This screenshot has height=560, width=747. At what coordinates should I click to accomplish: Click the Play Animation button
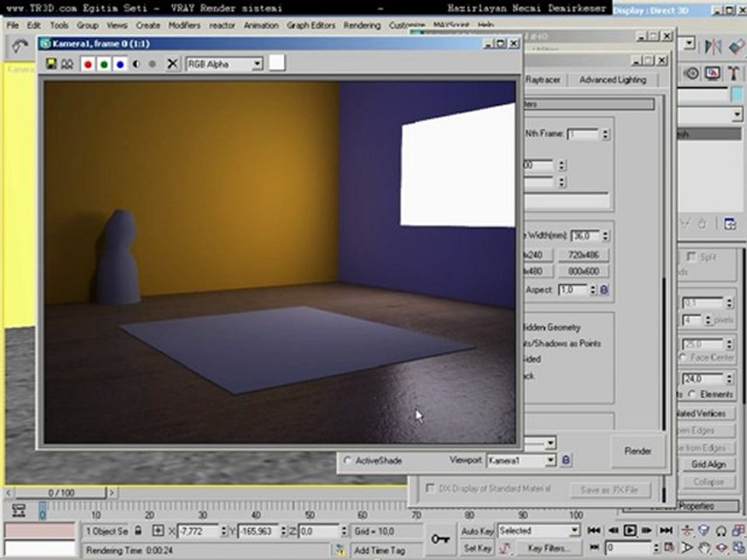click(630, 530)
